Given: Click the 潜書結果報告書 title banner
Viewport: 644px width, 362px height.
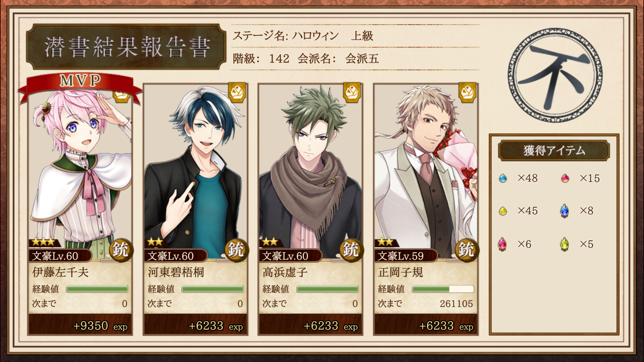Looking at the screenshot, I should click(x=126, y=47).
